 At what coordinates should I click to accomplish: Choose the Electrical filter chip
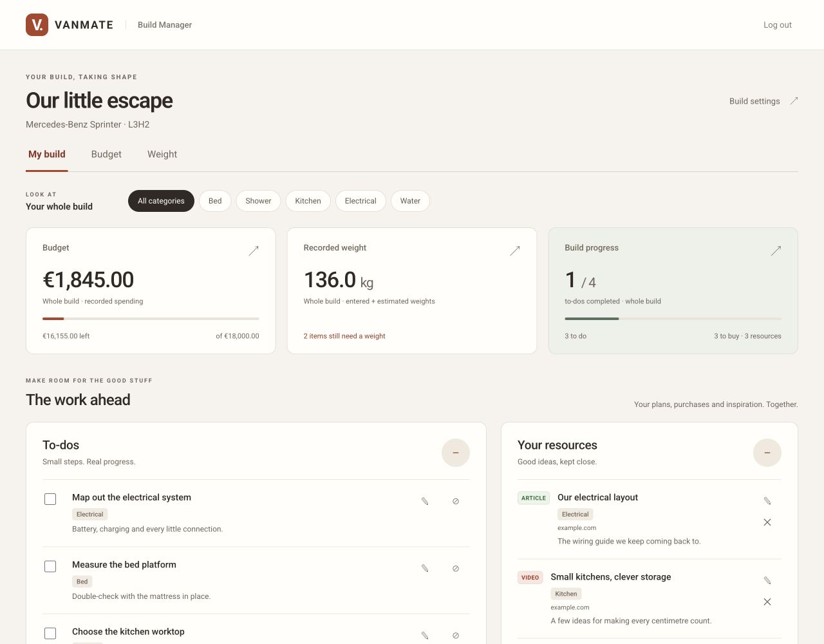[x=360, y=201]
